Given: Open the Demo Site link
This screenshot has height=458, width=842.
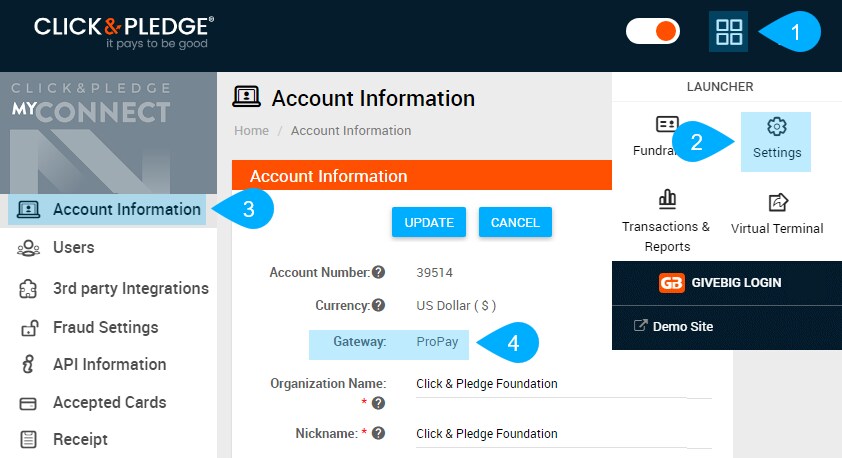Looking at the screenshot, I should pyautogui.click(x=683, y=326).
